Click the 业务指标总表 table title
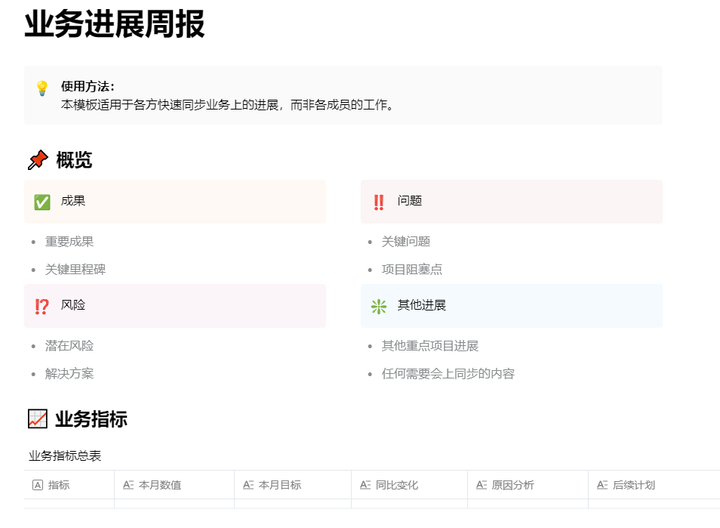The width and height of the screenshot is (720, 528). pos(65,456)
